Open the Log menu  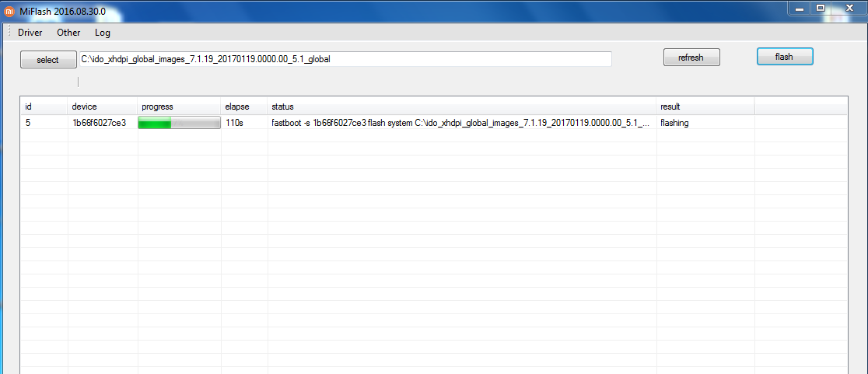click(x=103, y=33)
